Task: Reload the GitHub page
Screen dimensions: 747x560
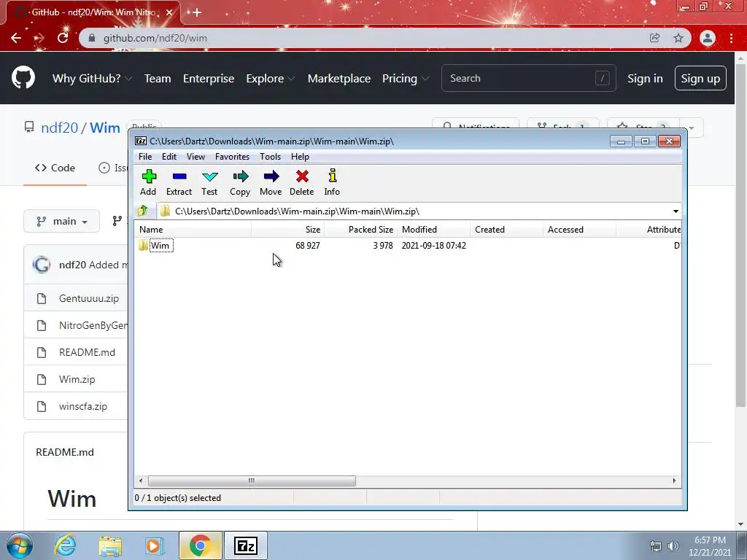Action: coord(63,38)
